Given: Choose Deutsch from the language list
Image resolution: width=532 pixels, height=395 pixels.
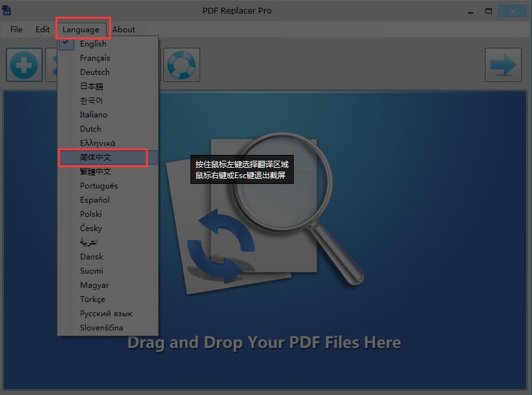Looking at the screenshot, I should pos(108,72).
